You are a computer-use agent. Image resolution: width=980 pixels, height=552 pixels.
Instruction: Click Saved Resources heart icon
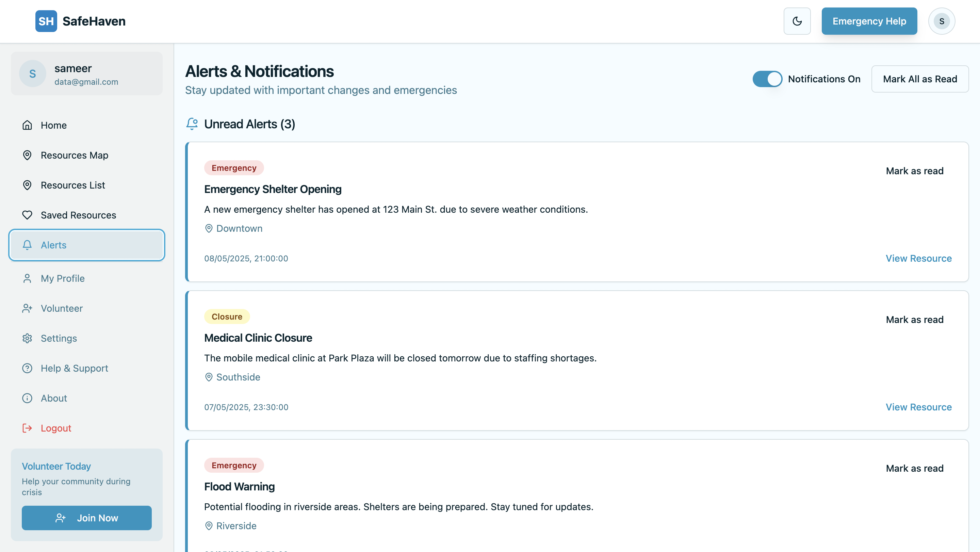coord(27,215)
